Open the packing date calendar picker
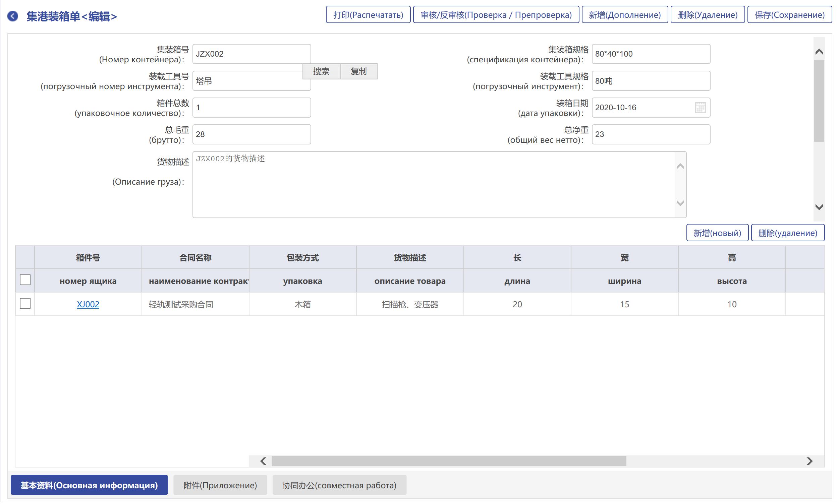The height and width of the screenshot is (504, 837). coord(700,108)
